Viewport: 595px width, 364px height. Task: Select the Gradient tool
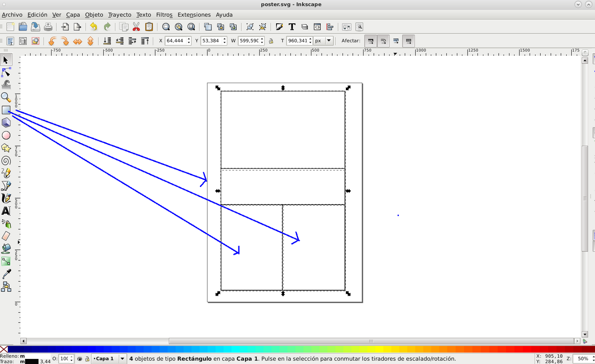(x=6, y=261)
